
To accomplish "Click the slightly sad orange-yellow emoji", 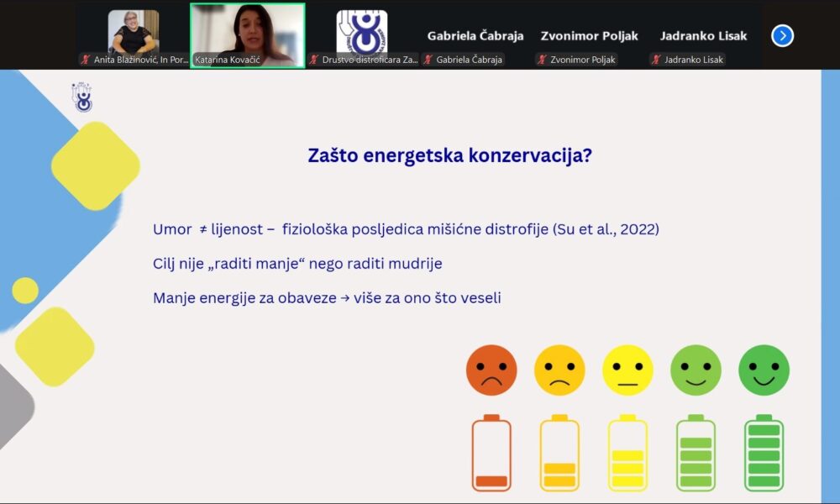I will pyautogui.click(x=560, y=370).
